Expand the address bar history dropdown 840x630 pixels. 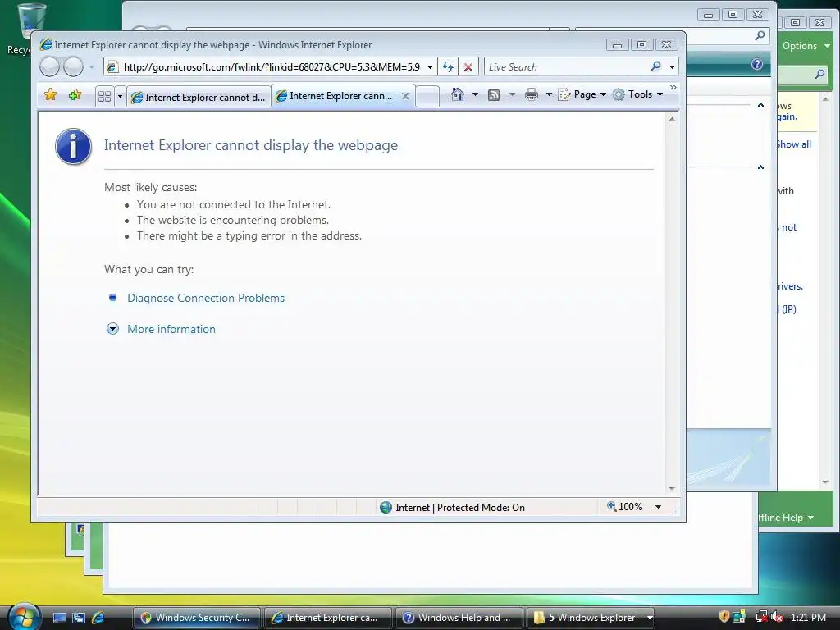(430, 67)
